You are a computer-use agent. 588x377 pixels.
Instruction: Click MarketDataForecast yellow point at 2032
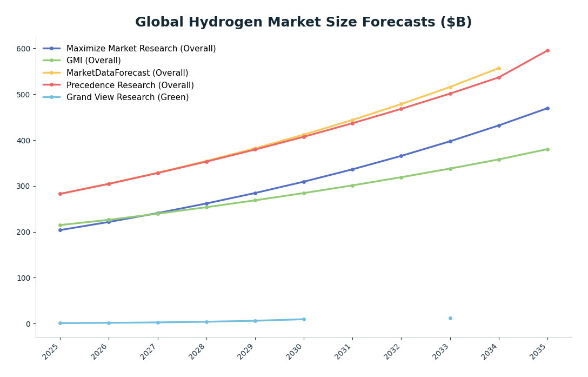[x=401, y=104]
